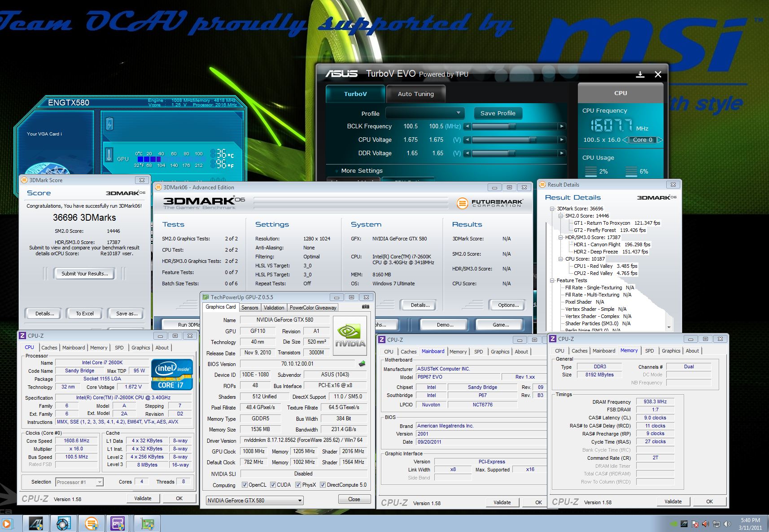Collapse HDR/SM3.0 Score: 17387 node
This screenshot has width=769, height=532.
561,237
